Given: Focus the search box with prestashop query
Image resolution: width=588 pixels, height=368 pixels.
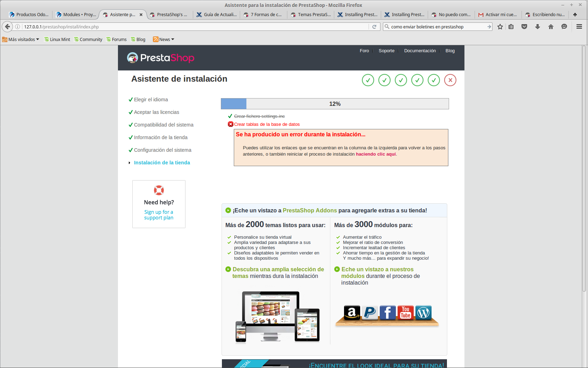Looking at the screenshot, I should pyautogui.click(x=437, y=27).
